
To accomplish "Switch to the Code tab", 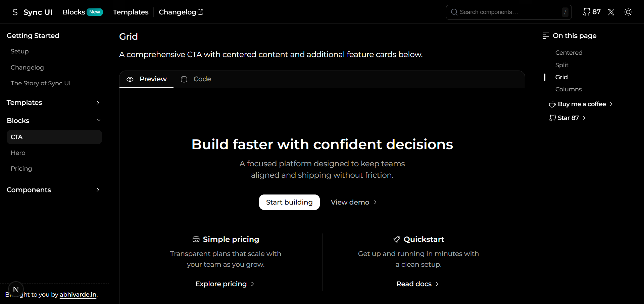I will (x=202, y=79).
